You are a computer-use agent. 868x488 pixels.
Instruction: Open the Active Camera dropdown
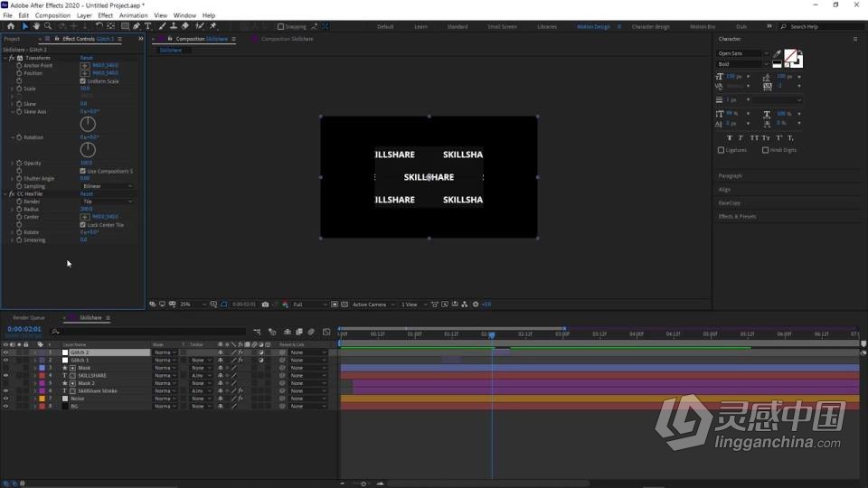pyautogui.click(x=373, y=305)
